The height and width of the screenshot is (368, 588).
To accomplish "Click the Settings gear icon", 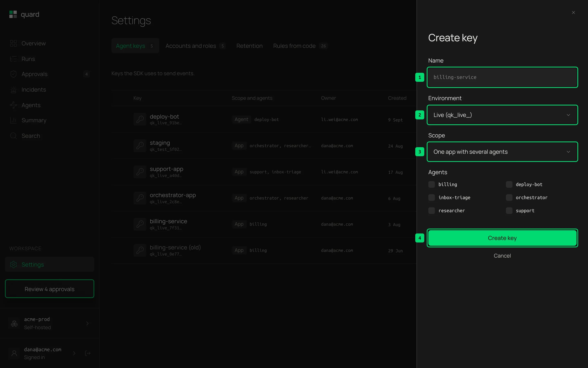I will (x=13, y=265).
